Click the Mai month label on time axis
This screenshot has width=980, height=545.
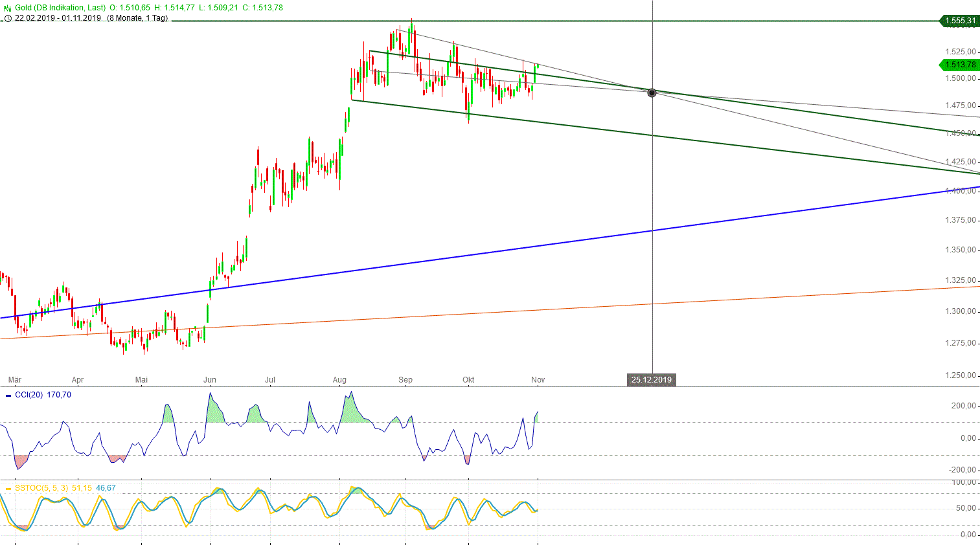tap(141, 380)
